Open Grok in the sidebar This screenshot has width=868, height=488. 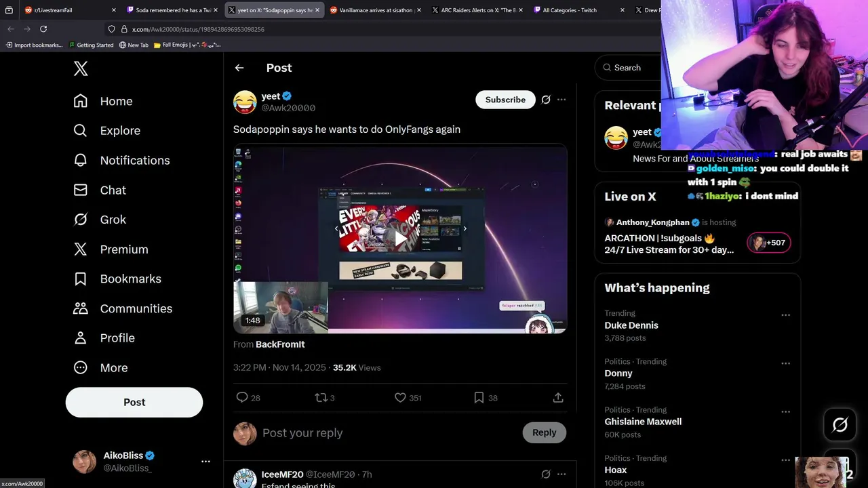click(100, 220)
